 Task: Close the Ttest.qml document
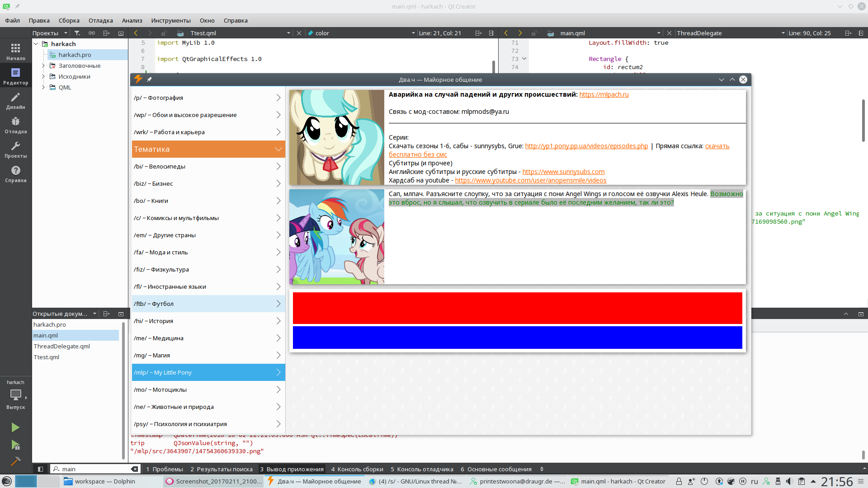point(299,33)
